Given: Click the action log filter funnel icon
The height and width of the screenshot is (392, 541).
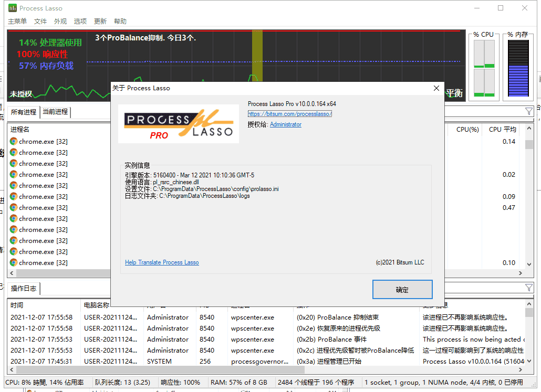Looking at the screenshot, I should pyautogui.click(x=528, y=288).
